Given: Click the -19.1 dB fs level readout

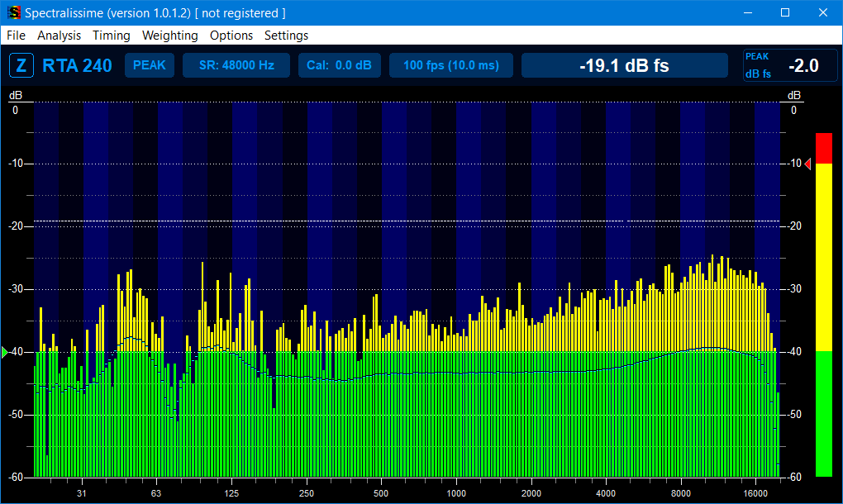Looking at the screenshot, I should tap(625, 65).
